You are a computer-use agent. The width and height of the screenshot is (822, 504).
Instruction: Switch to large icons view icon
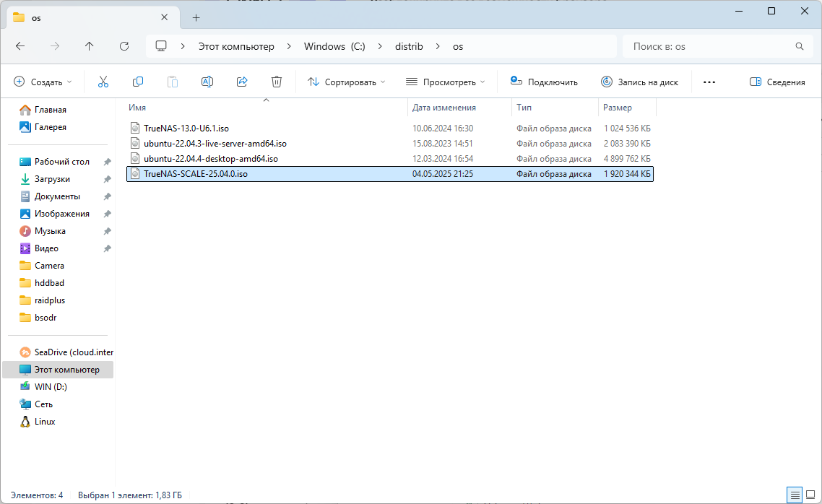coord(810,495)
